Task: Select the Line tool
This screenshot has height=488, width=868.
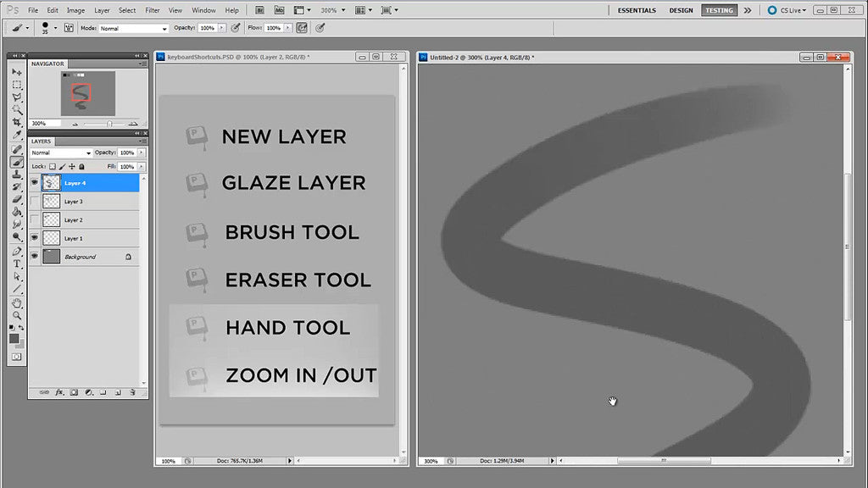Action: (17, 289)
